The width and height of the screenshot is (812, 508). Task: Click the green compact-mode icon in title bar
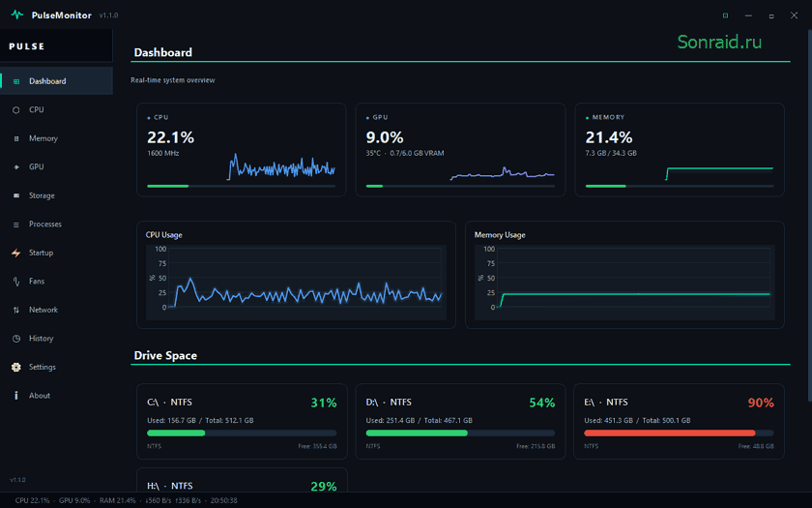tap(725, 15)
